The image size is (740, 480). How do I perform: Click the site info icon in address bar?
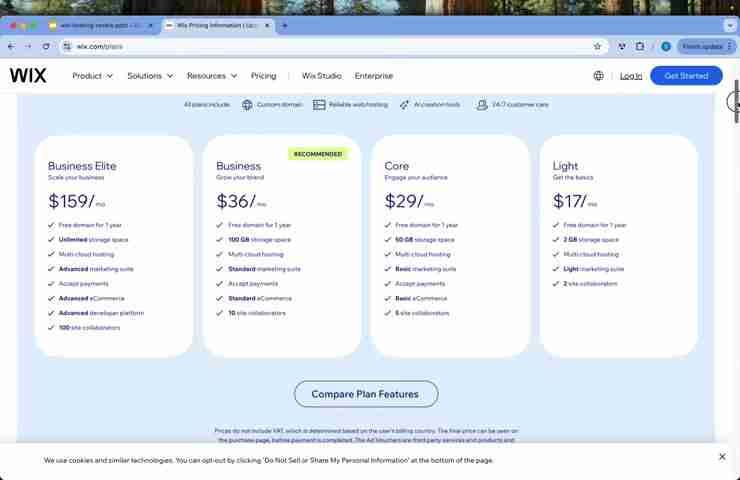[67, 46]
